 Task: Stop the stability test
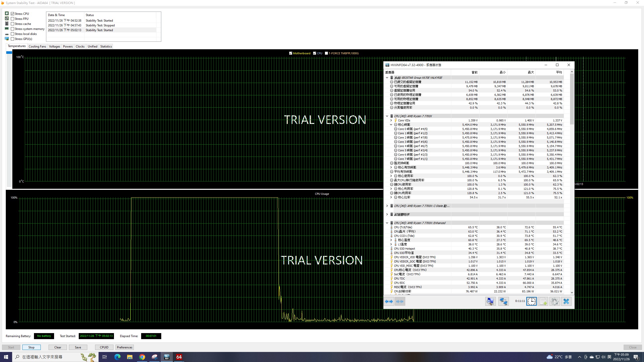coord(31,347)
